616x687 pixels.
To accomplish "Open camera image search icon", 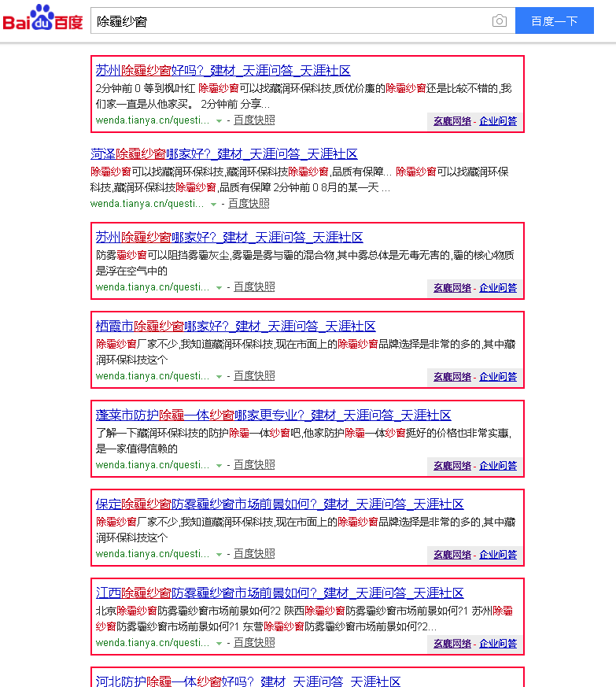I will [499, 20].
